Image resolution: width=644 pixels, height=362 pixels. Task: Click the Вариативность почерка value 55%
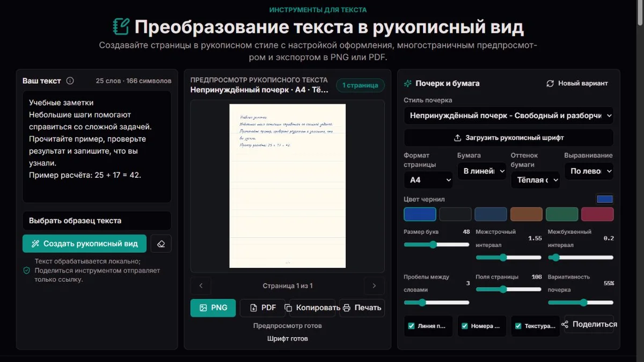609,283
